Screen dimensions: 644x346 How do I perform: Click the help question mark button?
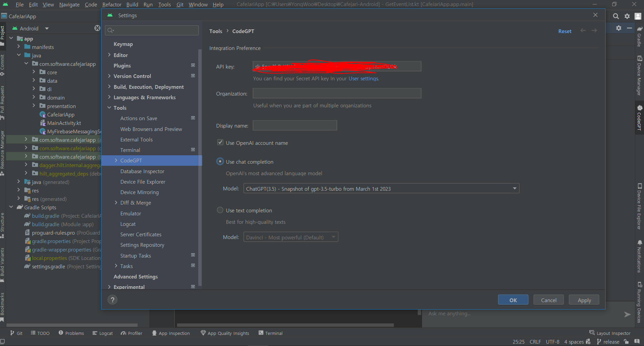[x=113, y=300]
